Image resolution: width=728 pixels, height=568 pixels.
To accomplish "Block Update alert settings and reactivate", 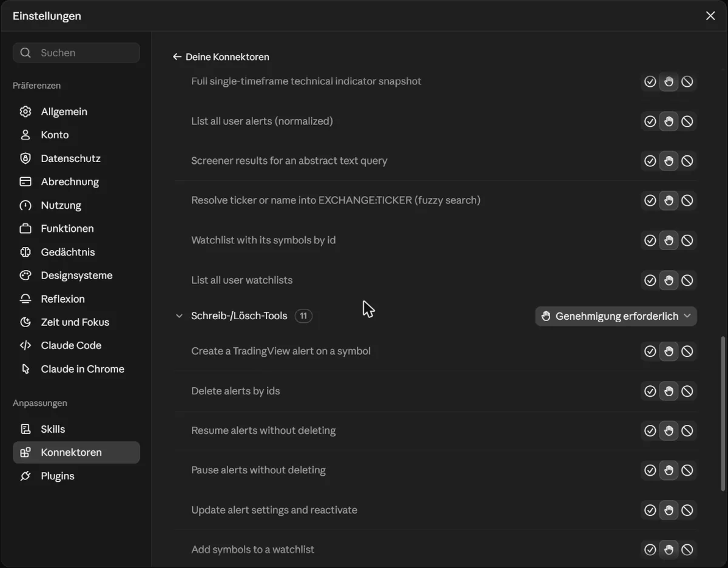I will pos(687,510).
